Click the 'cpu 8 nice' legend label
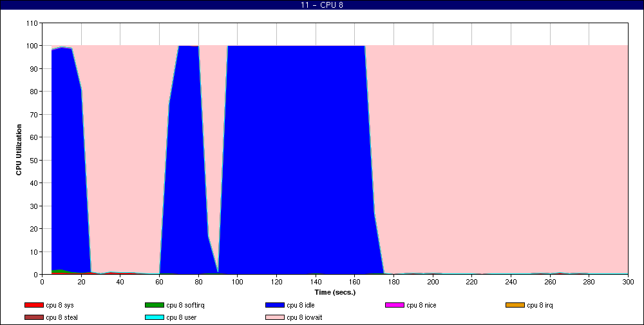Image resolution: width=644 pixels, height=325 pixels. click(421, 305)
